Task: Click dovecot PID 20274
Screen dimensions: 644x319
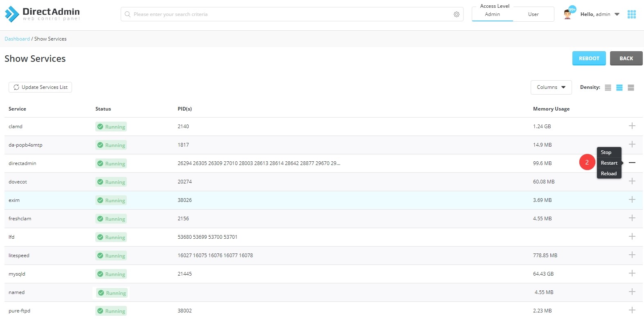Action: (185, 182)
